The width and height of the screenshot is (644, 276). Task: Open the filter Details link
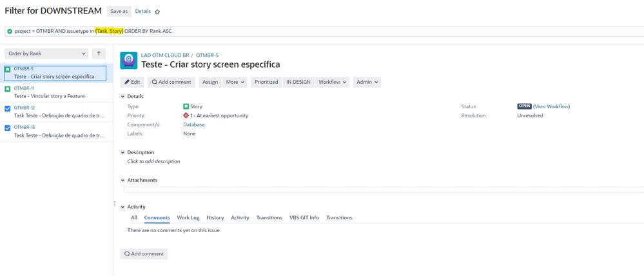click(143, 12)
